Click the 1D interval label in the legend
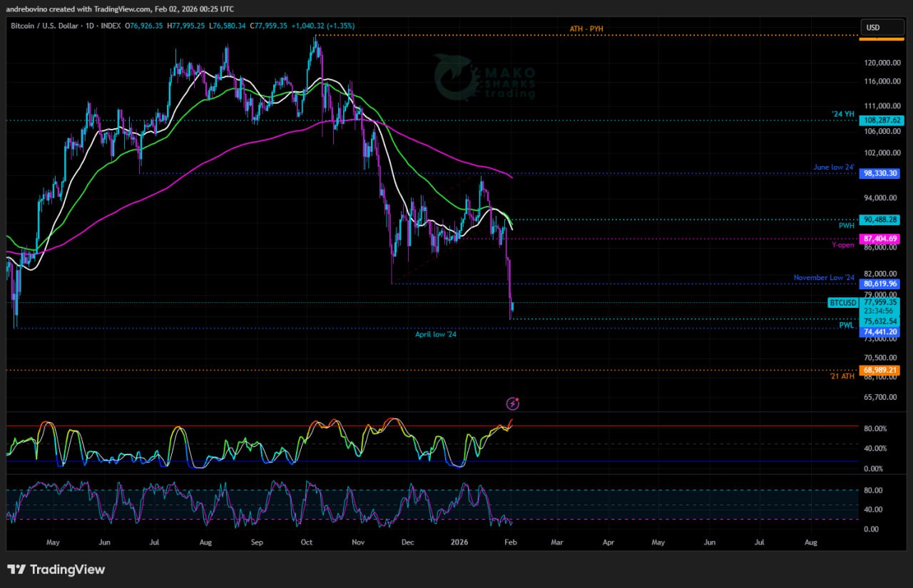This screenshot has width=913, height=588. 89,26
